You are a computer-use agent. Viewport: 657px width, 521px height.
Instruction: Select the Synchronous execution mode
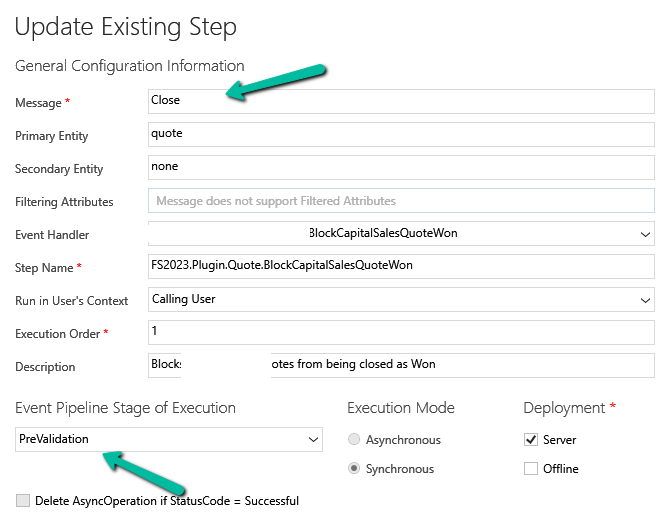tap(354, 469)
